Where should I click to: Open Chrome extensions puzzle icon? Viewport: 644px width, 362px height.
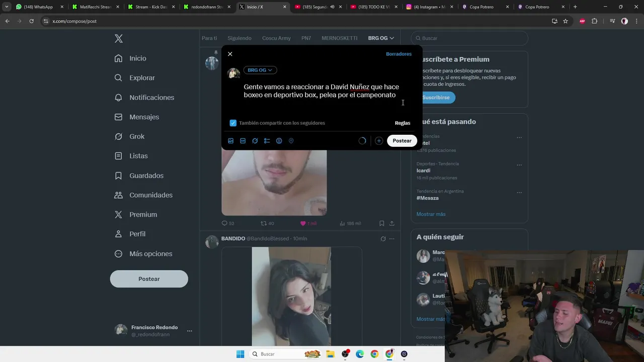click(x=595, y=21)
